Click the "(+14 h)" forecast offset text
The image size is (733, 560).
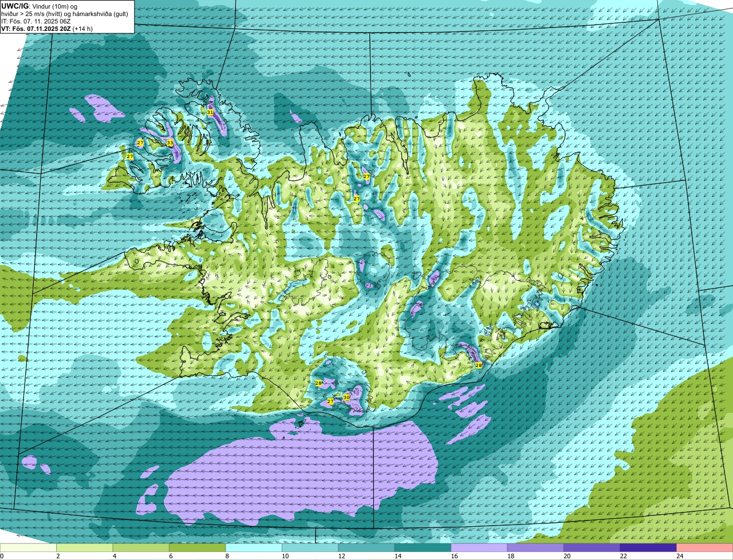(x=82, y=29)
